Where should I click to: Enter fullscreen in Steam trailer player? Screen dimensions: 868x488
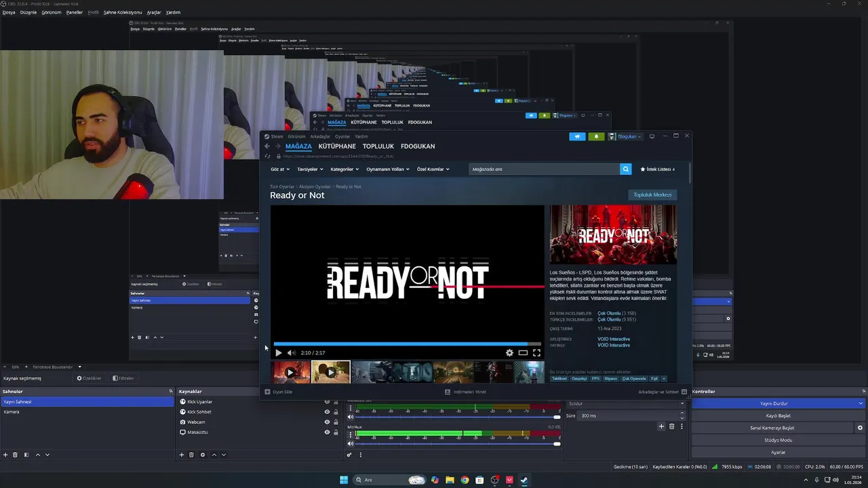pyautogui.click(x=536, y=352)
